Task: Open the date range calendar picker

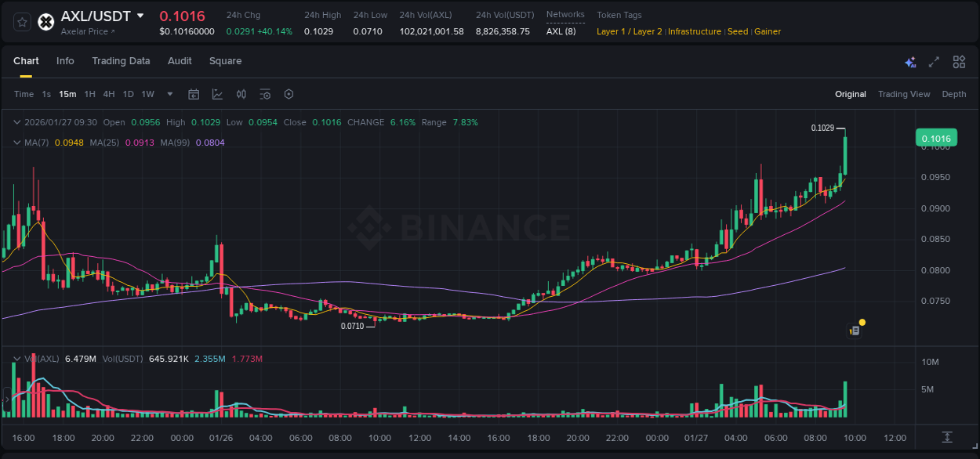Action: 194,94
